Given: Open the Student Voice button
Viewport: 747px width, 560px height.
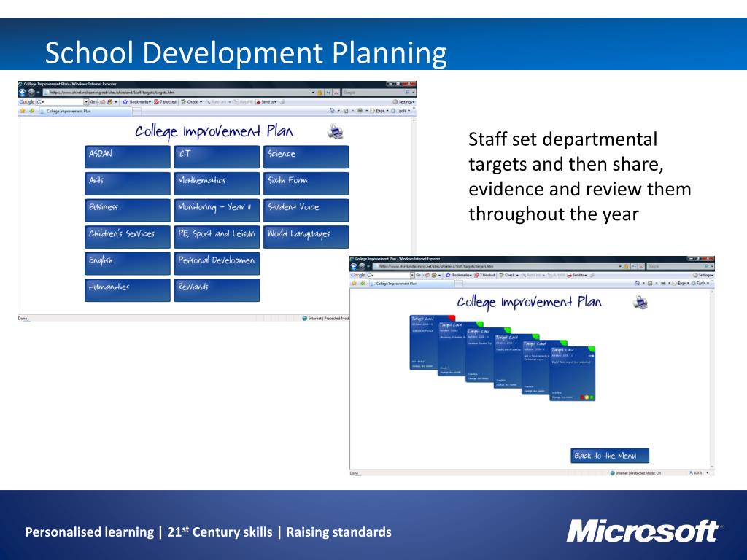Looking at the screenshot, I should coord(306,210).
